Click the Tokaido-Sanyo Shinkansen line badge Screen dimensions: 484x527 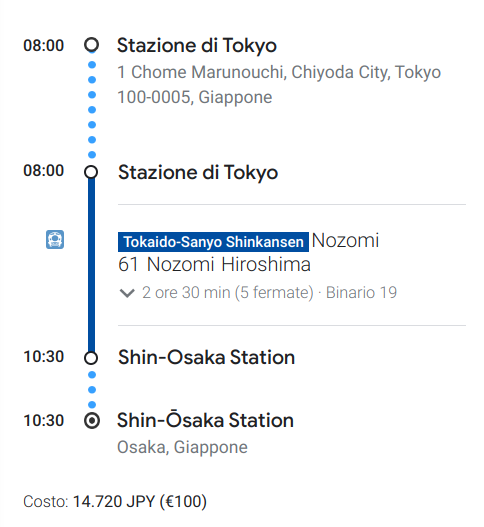[213, 242]
